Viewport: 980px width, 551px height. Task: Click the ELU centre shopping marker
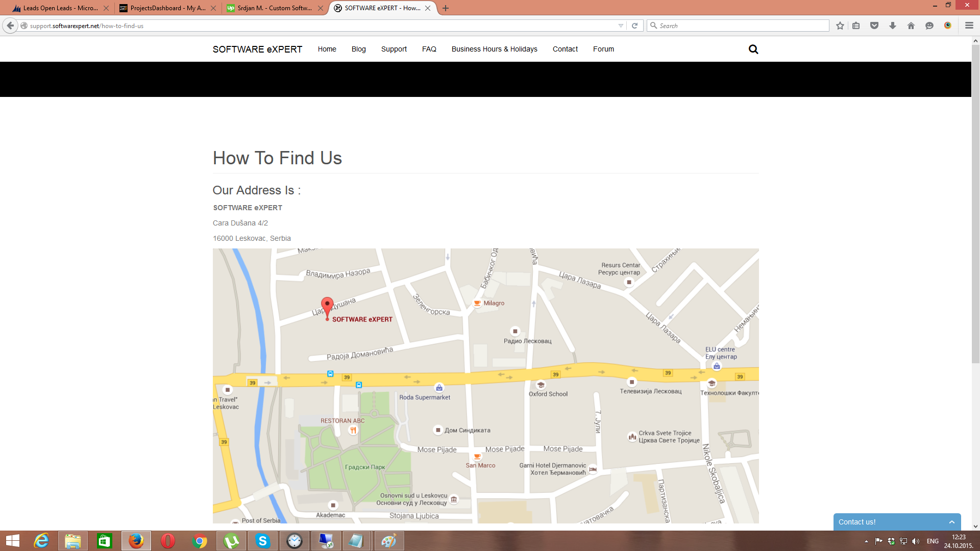click(x=717, y=366)
